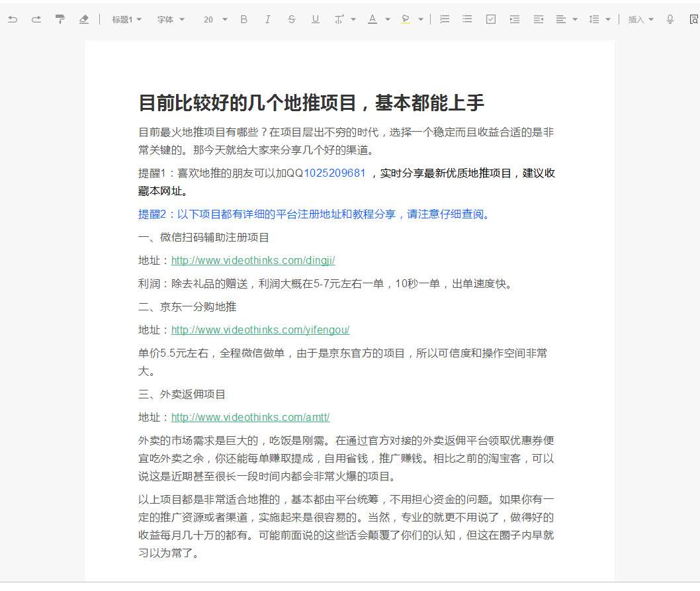The width and height of the screenshot is (700, 591).
Task: Expand the text format options arrow
Action: [353, 20]
